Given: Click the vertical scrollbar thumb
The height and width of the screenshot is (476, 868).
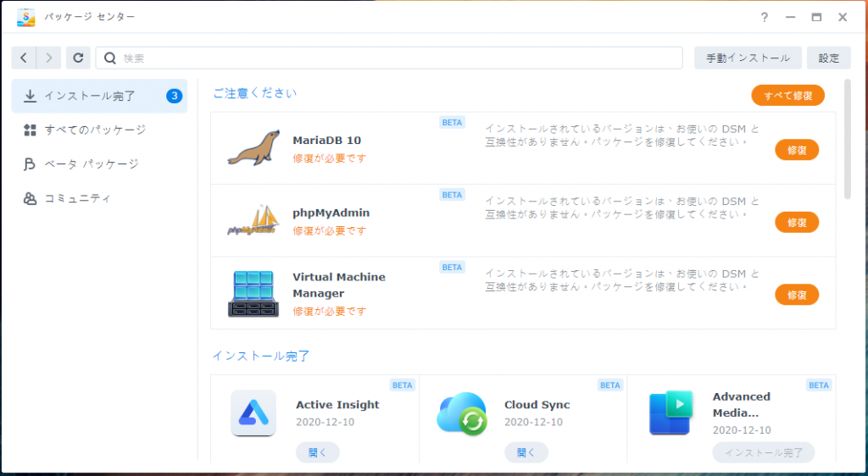Looking at the screenshot, I should (x=848, y=139).
